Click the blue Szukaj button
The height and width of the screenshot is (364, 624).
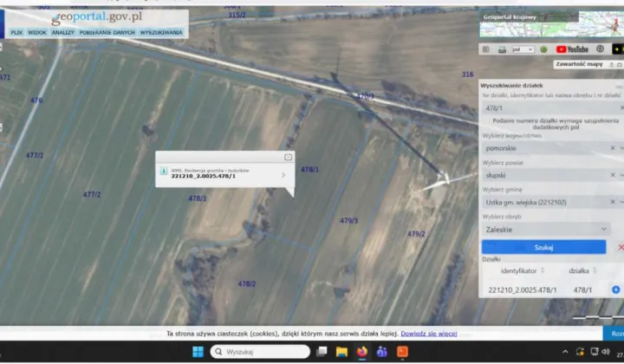click(x=543, y=247)
